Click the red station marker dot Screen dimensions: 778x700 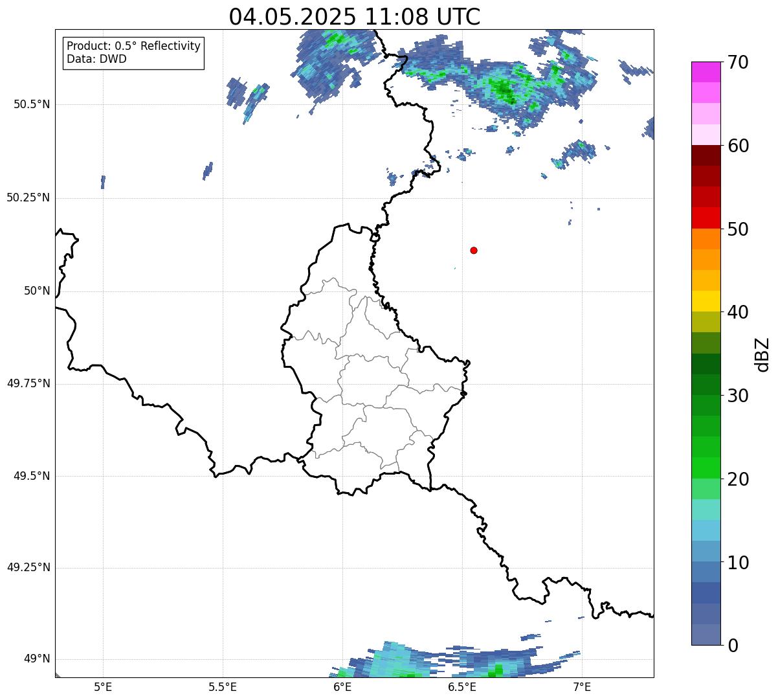(x=474, y=250)
